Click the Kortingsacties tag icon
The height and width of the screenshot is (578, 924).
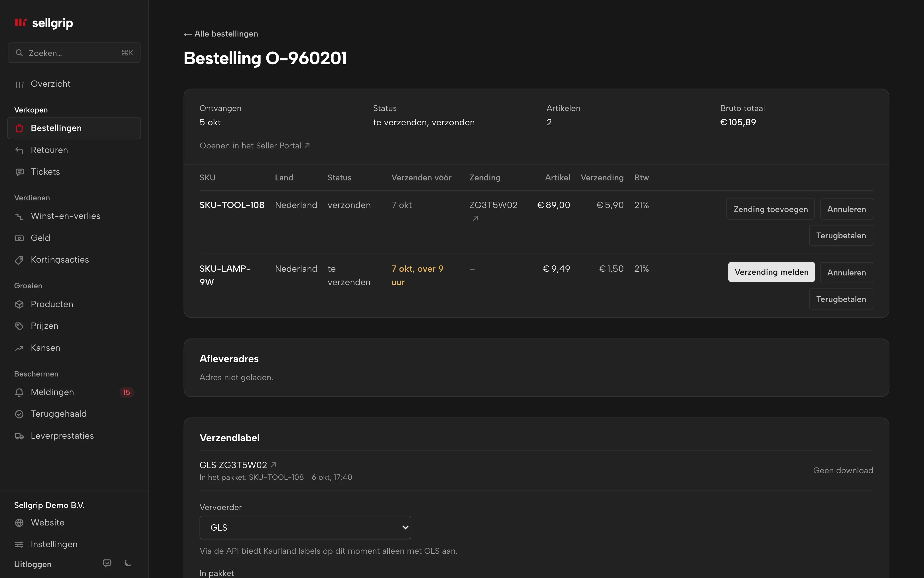pos(19,260)
